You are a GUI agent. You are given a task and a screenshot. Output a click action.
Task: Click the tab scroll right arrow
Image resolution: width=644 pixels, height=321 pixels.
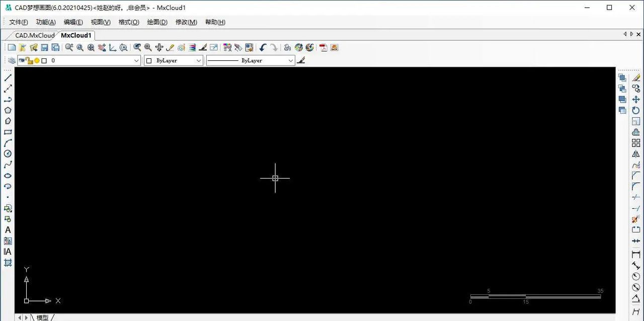click(x=631, y=34)
